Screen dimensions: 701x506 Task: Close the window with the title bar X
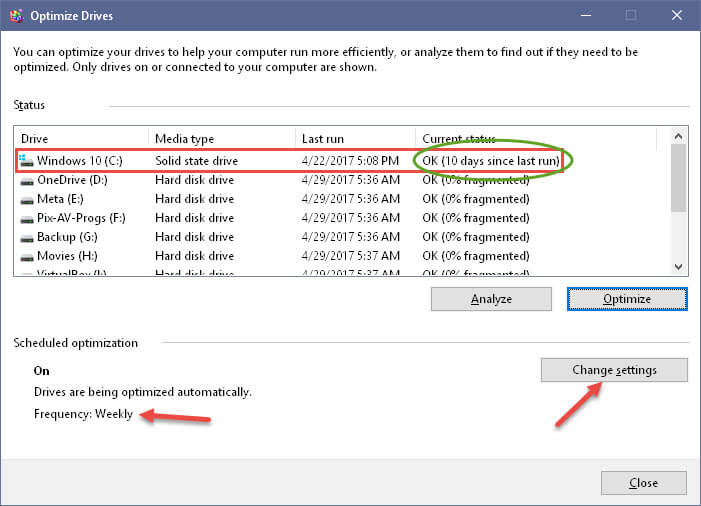677,15
